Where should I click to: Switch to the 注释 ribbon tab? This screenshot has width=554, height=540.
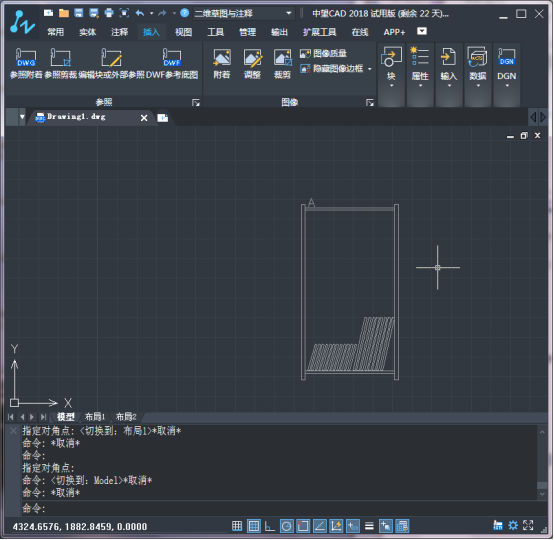tap(119, 32)
